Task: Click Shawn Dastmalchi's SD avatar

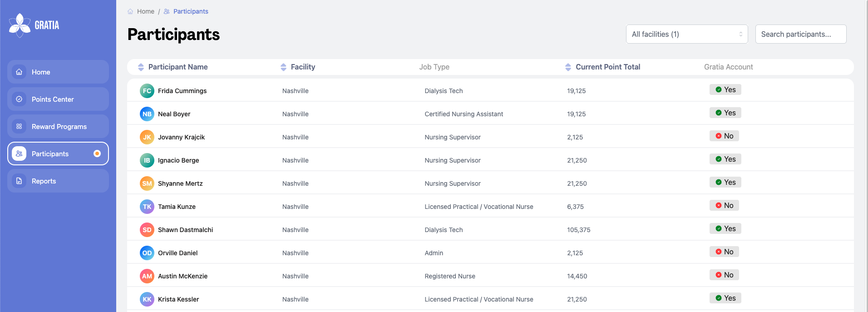Action: coord(147,230)
